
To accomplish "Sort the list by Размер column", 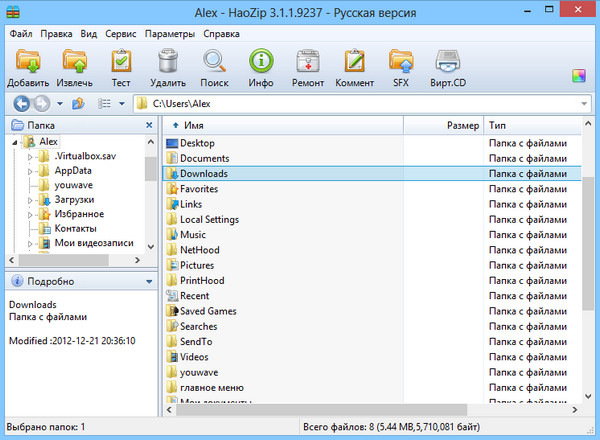I will tap(442, 126).
